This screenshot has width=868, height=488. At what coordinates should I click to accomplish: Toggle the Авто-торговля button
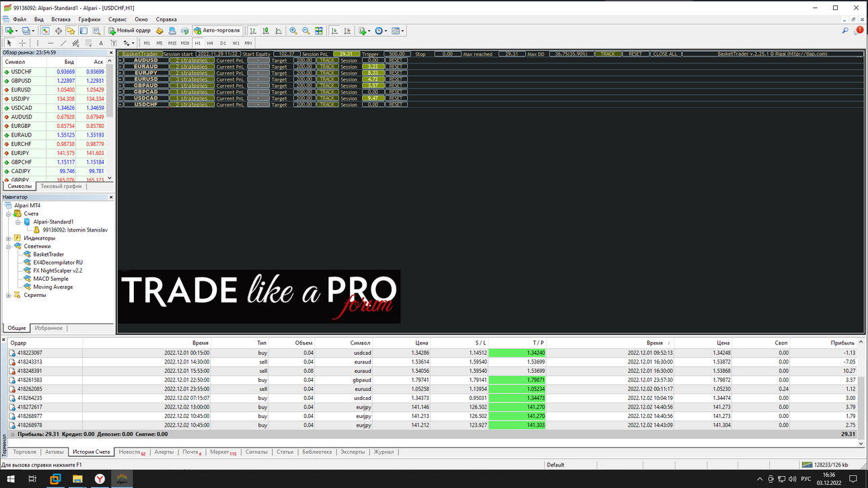[x=217, y=30]
